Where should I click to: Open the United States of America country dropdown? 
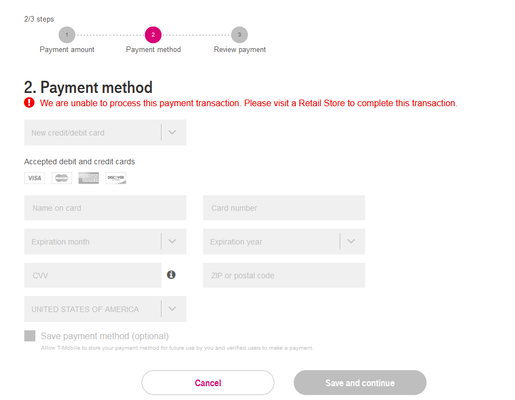[x=105, y=309]
